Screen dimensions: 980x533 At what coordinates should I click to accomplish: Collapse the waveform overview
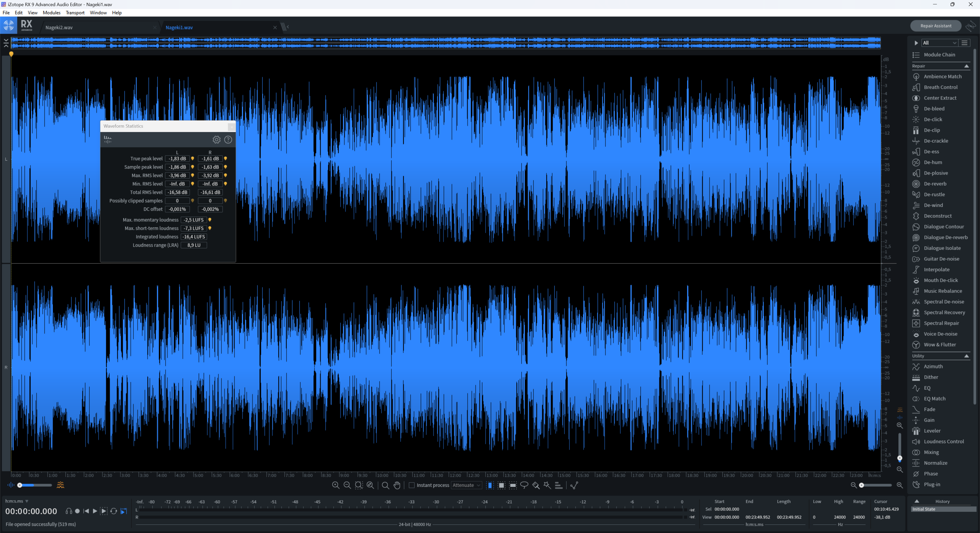(x=6, y=43)
